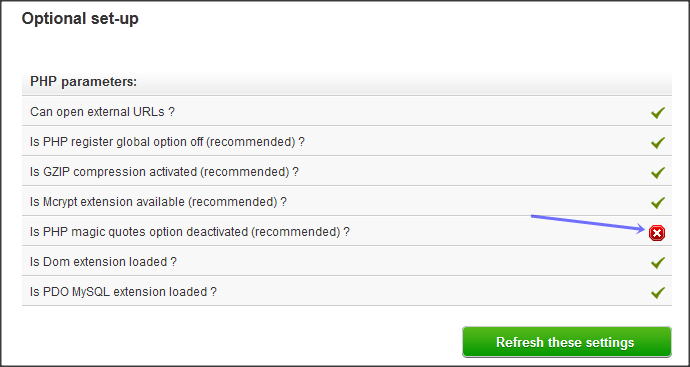
Task: Click the Dom extension green check icon
Action: point(657,263)
